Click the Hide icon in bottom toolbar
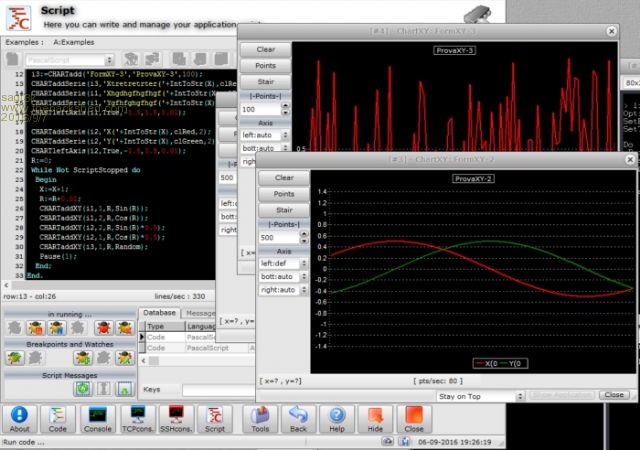 pos(375,415)
